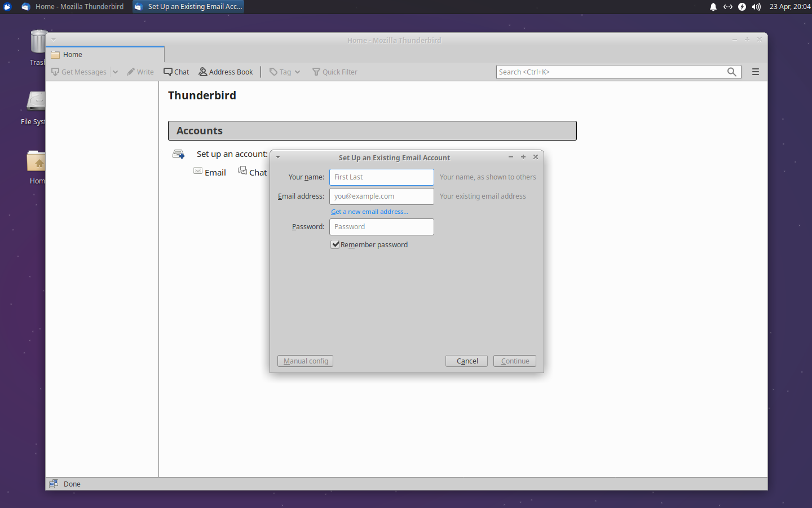Uncheck Remember password
This screenshot has width=812, height=508.
coord(336,244)
